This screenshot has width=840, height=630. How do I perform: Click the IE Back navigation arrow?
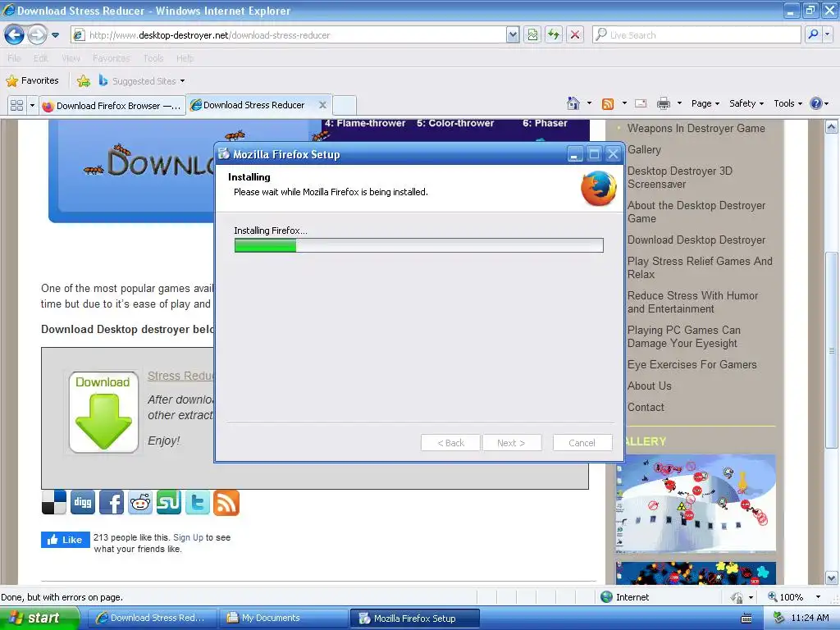point(15,34)
